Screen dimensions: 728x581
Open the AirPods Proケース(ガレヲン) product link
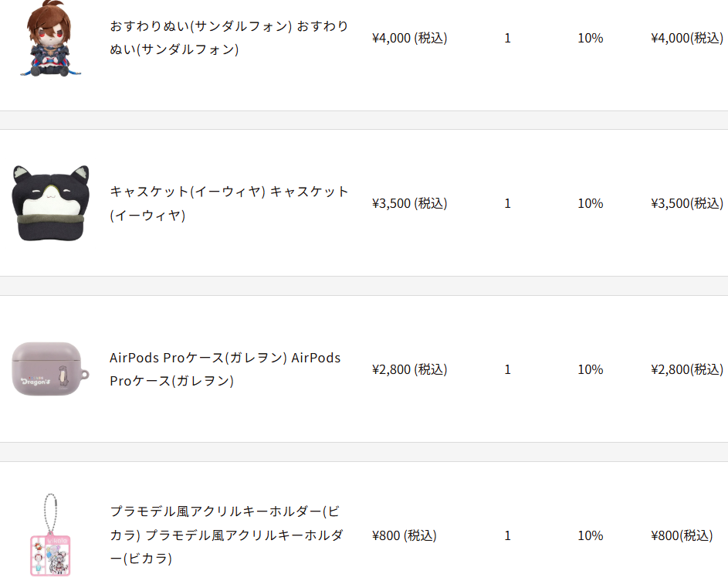tap(225, 369)
